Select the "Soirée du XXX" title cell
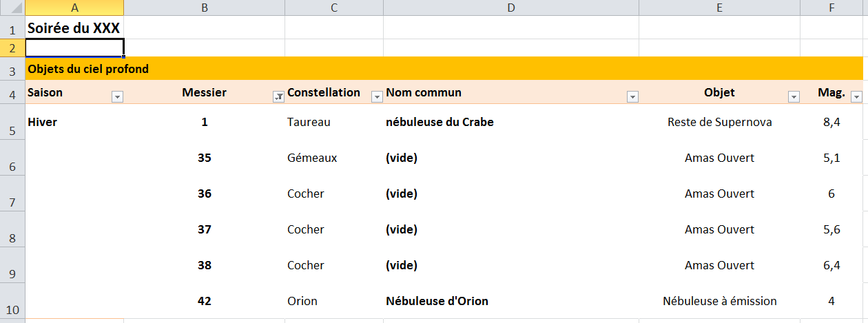Viewport: 868px width, 323px height. coord(74,28)
